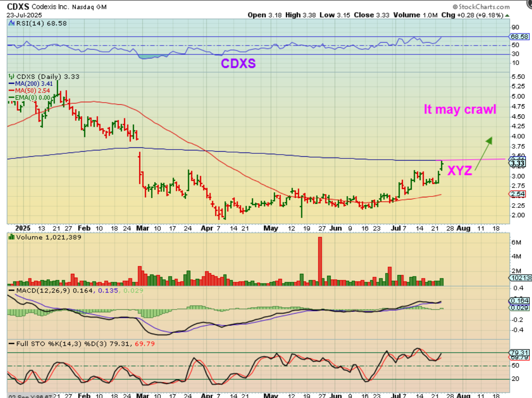Click the 2.54 MA(50) value tag on price axis
This screenshot has width=532, height=398.
click(517, 194)
